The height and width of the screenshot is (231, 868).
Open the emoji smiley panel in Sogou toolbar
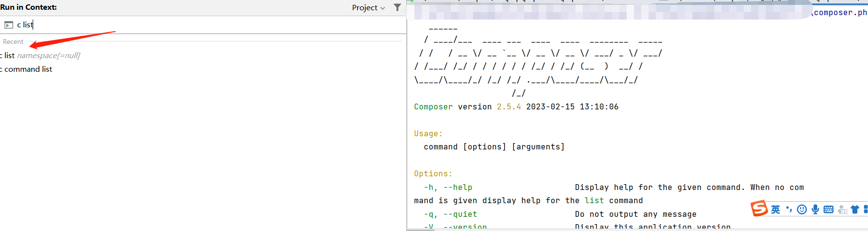point(802,210)
